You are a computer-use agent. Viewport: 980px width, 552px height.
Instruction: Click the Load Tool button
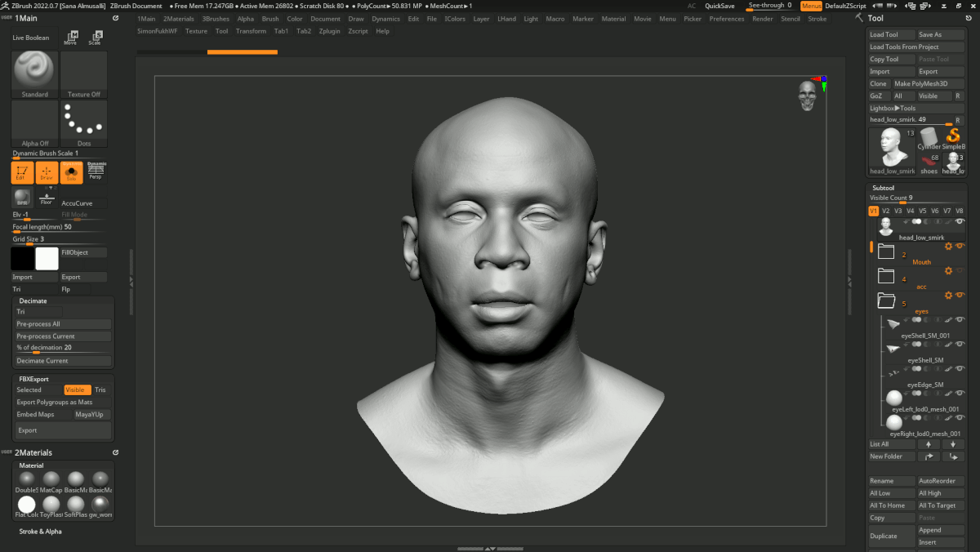pos(891,35)
